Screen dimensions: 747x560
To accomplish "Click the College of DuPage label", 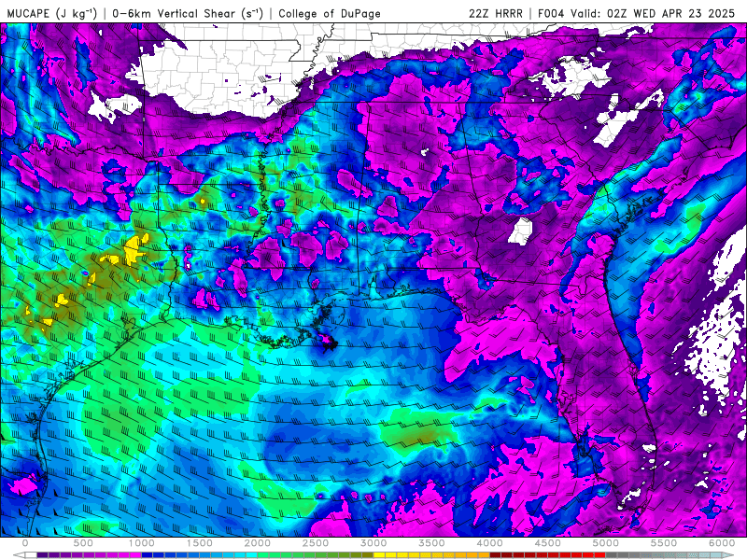I will coord(330,13).
